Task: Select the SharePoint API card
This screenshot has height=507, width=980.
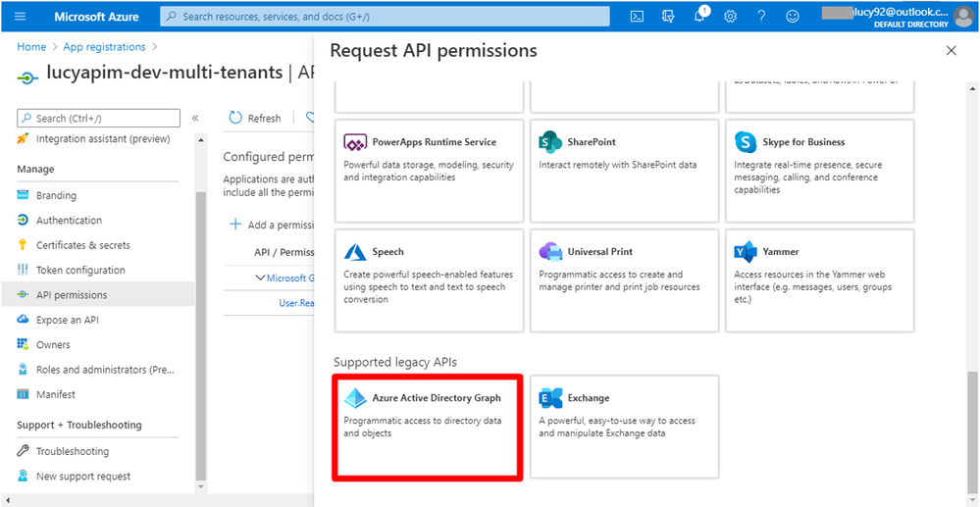Action: (x=624, y=171)
